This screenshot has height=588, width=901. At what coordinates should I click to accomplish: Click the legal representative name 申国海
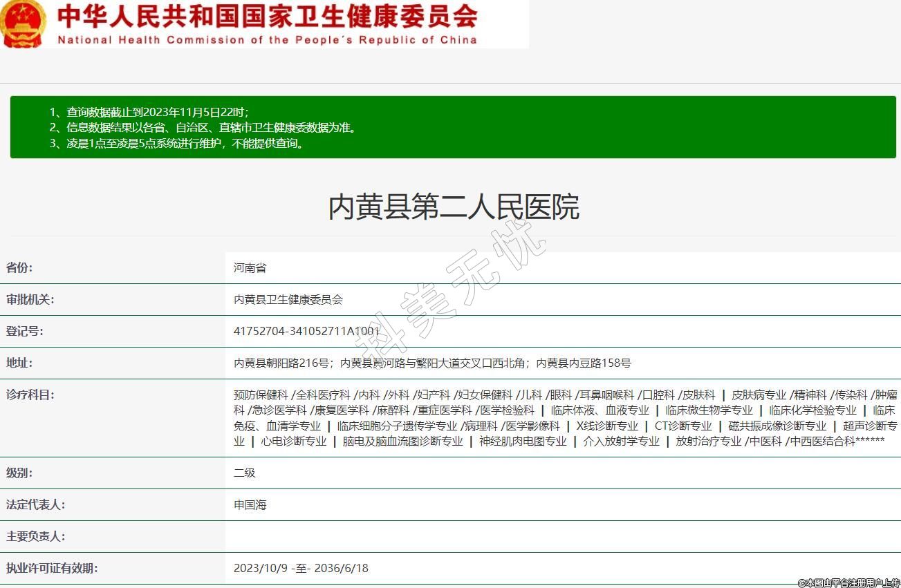pos(250,505)
